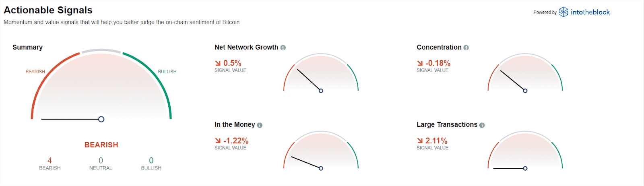Click the In the Money info icon
Viewport: 644px width, 186px height.
[260, 125]
